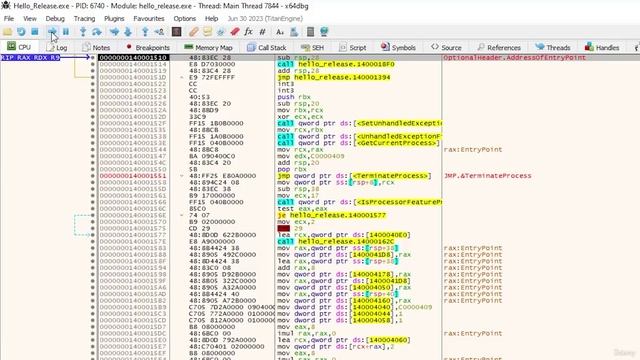Open Functions with the fx icon
Viewport: 640px width, 360px height.
248,31
